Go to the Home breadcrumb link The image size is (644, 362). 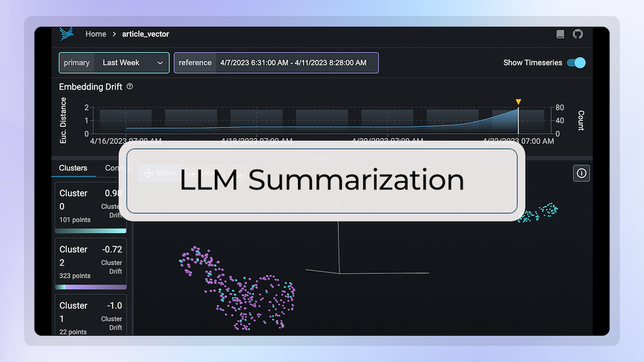click(95, 34)
